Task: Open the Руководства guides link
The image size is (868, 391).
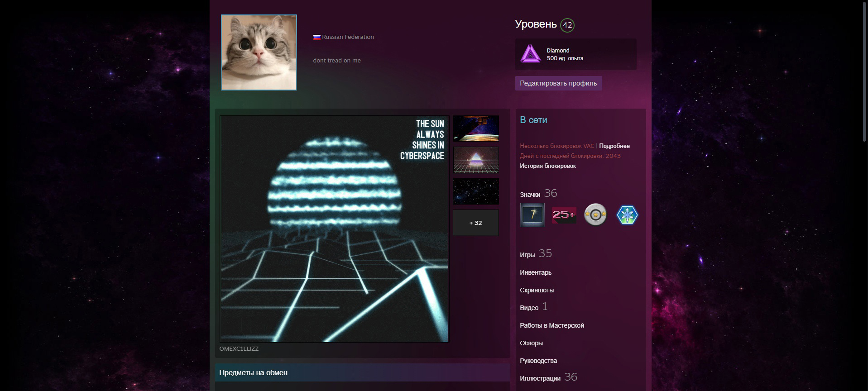Action: (538, 361)
